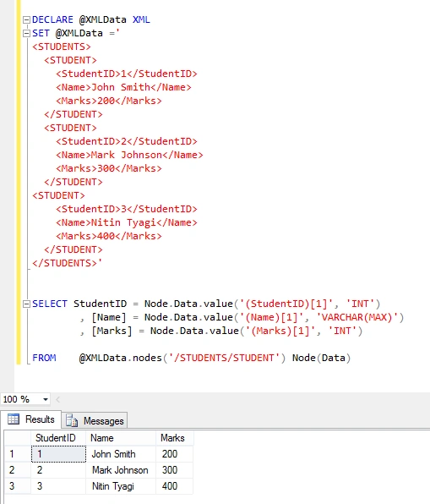Viewport: 430px width, 504px height.
Task: Click the 'VARCHAR(MAX)' string literal
Action: click(357, 318)
